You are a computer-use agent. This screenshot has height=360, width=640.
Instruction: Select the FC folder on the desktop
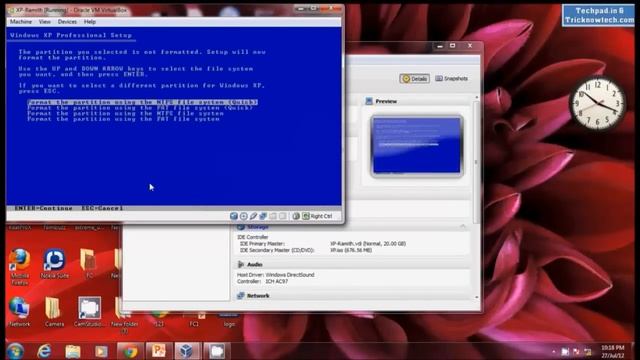click(88, 264)
